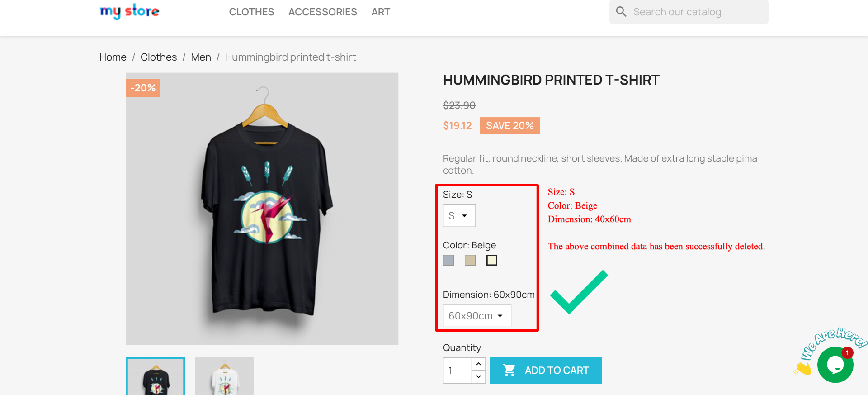
Task: Open the Dimension dropdown showing 60x90cm
Action: (477, 315)
